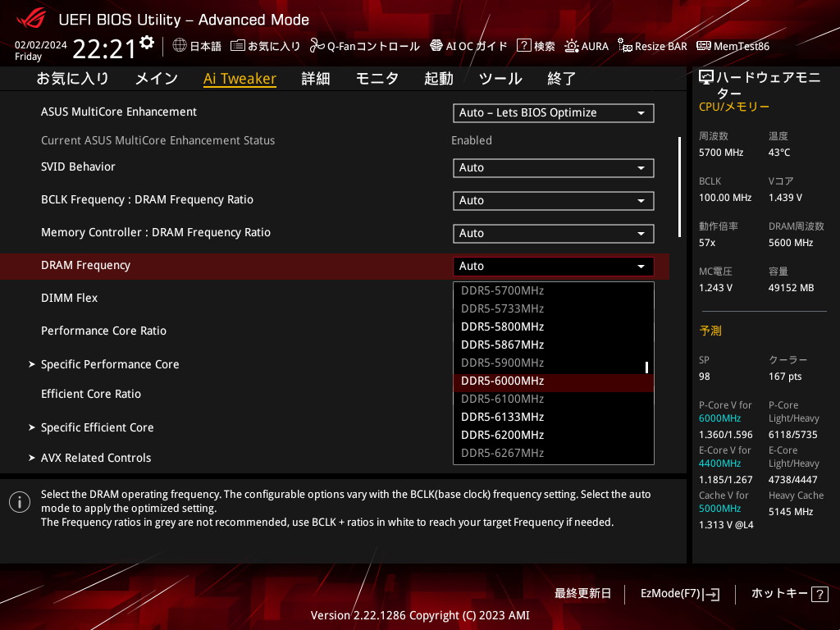Open お気に入り favorites list icon
Image resolution: width=840 pixels, height=630 pixels.
click(237, 46)
